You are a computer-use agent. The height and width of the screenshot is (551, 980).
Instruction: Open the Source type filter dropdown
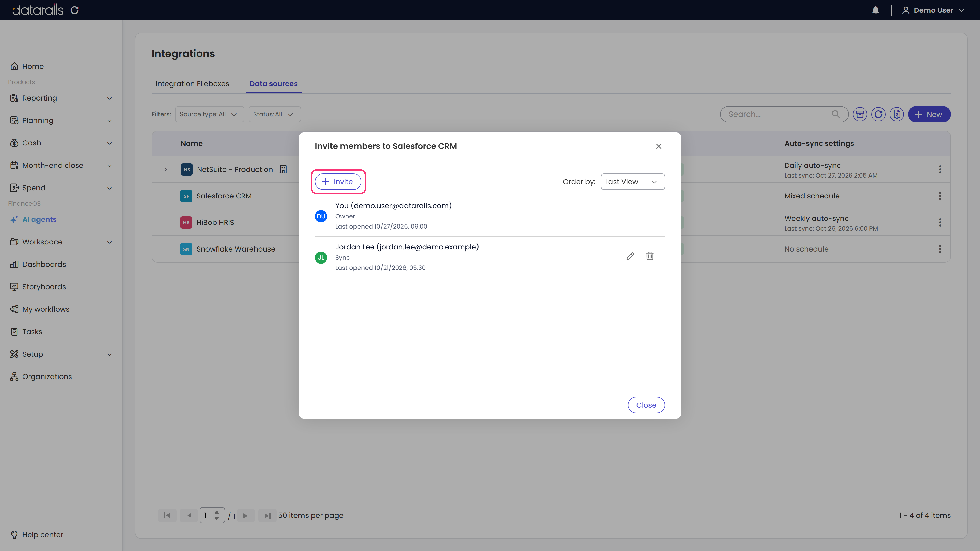(x=209, y=114)
